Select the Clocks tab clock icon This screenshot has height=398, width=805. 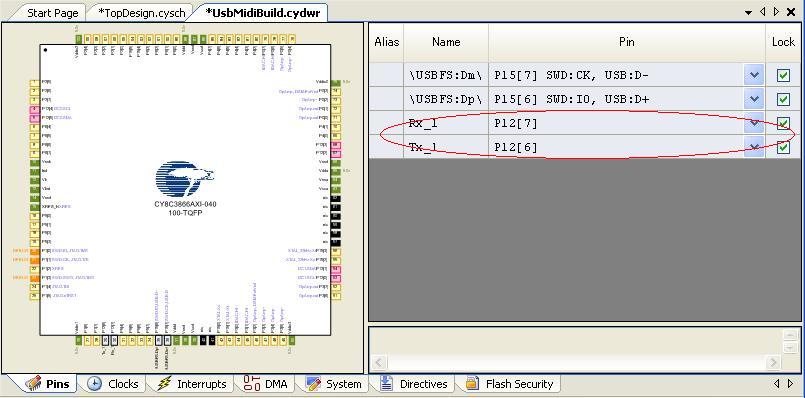(94, 384)
